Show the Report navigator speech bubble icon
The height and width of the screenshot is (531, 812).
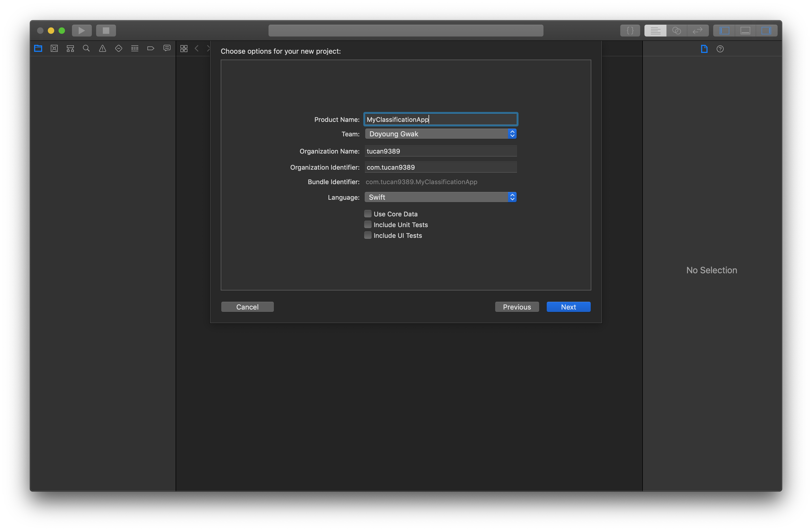(167, 48)
